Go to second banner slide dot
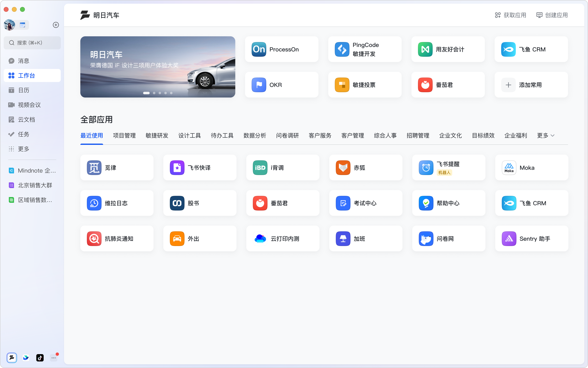This screenshot has width=588, height=368. (154, 93)
